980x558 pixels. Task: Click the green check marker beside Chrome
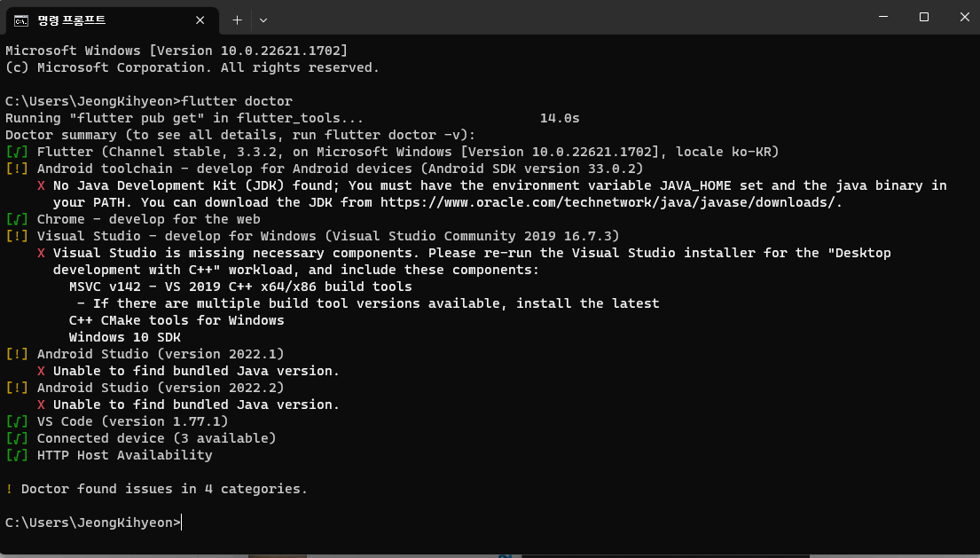point(17,219)
